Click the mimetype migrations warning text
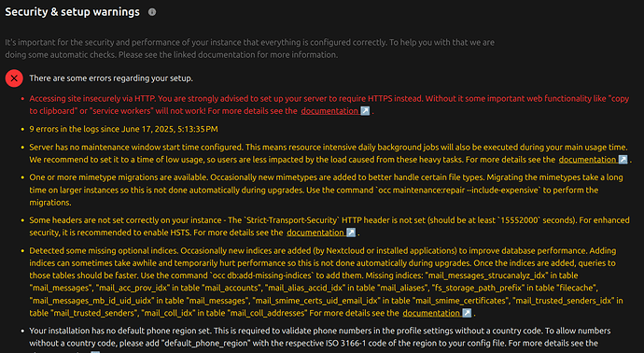644x353 pixels. 326,190
